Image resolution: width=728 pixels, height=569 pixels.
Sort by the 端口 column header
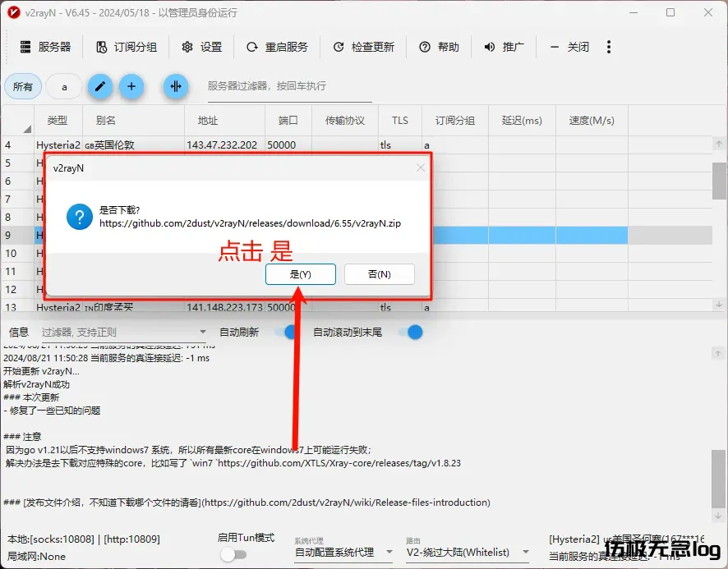click(x=288, y=121)
